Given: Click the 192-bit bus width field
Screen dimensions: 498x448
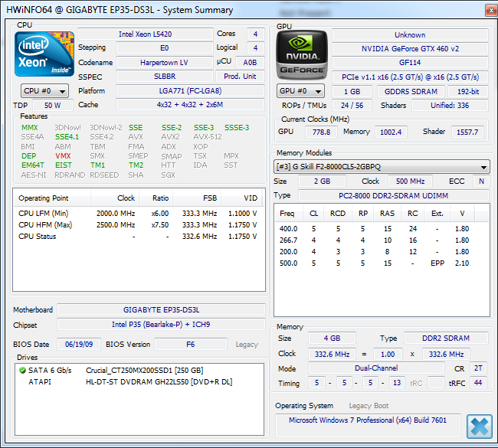Looking at the screenshot, I should [468, 91].
